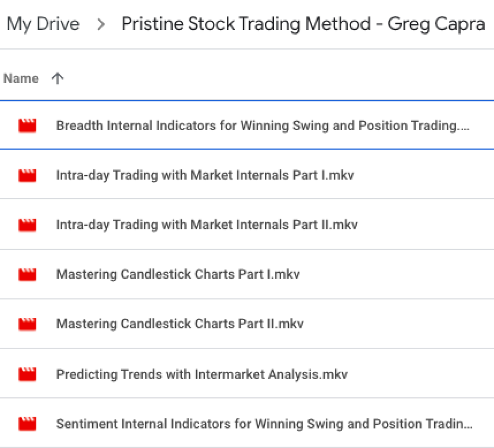Select Intra-day Trading with Market Internals Part II.mkv

click(x=207, y=225)
